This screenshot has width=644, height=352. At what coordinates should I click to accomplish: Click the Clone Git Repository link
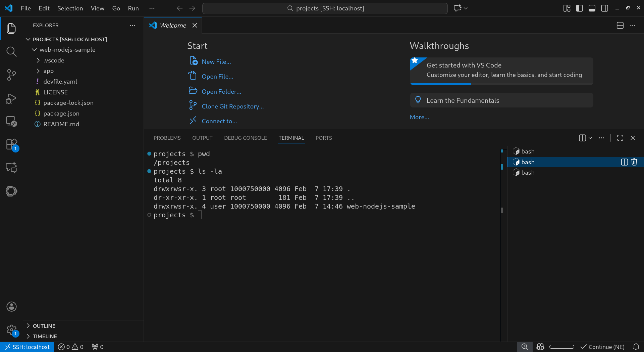pyautogui.click(x=232, y=106)
